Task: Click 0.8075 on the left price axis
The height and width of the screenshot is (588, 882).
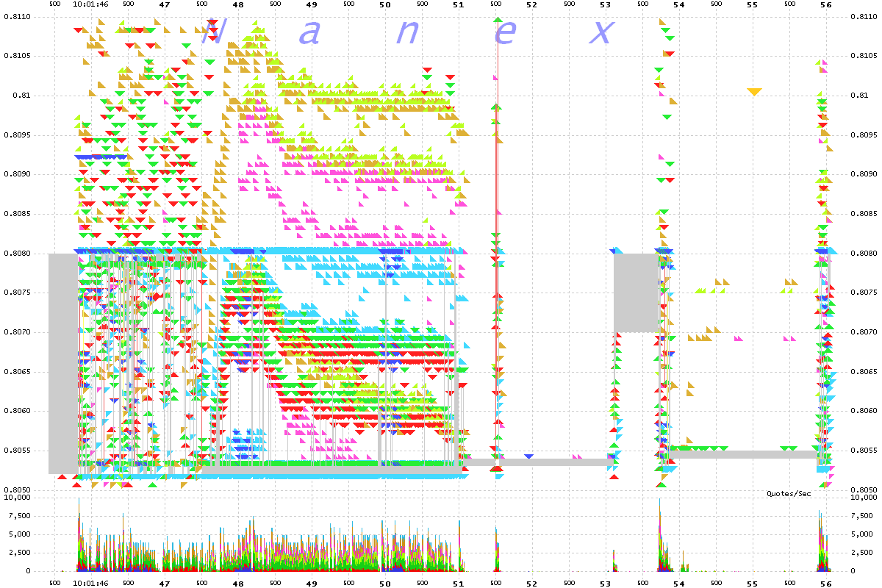Action: click(x=18, y=293)
